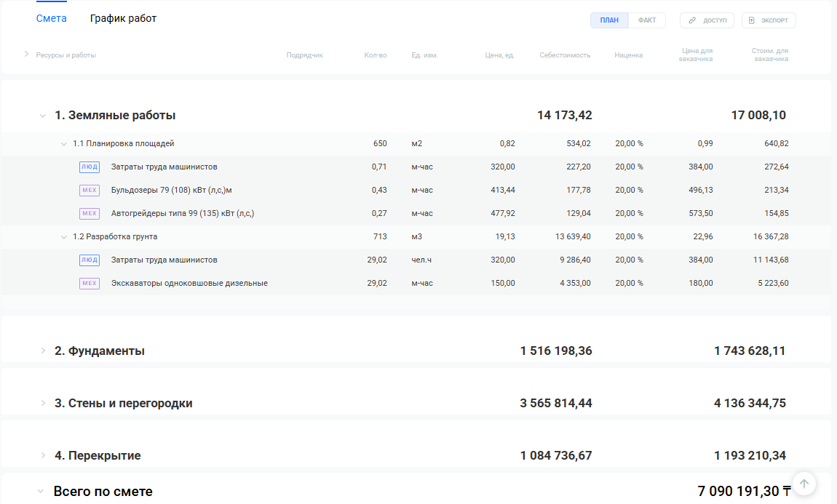Open the Смета tab
837x504 pixels.
point(52,18)
